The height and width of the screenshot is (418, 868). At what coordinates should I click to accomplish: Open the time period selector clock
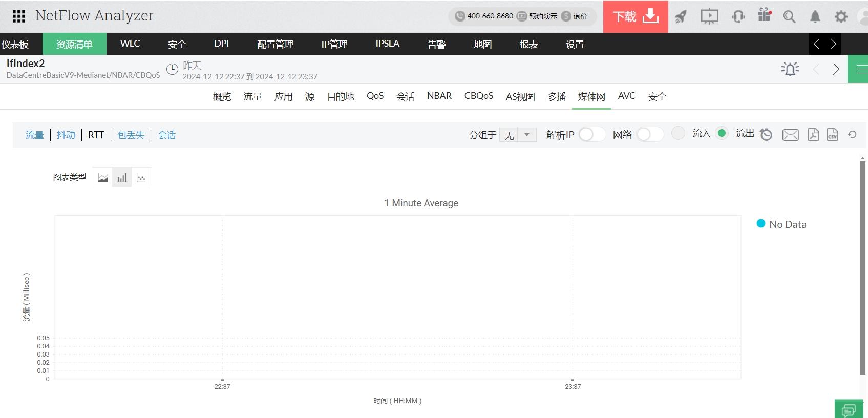click(173, 69)
